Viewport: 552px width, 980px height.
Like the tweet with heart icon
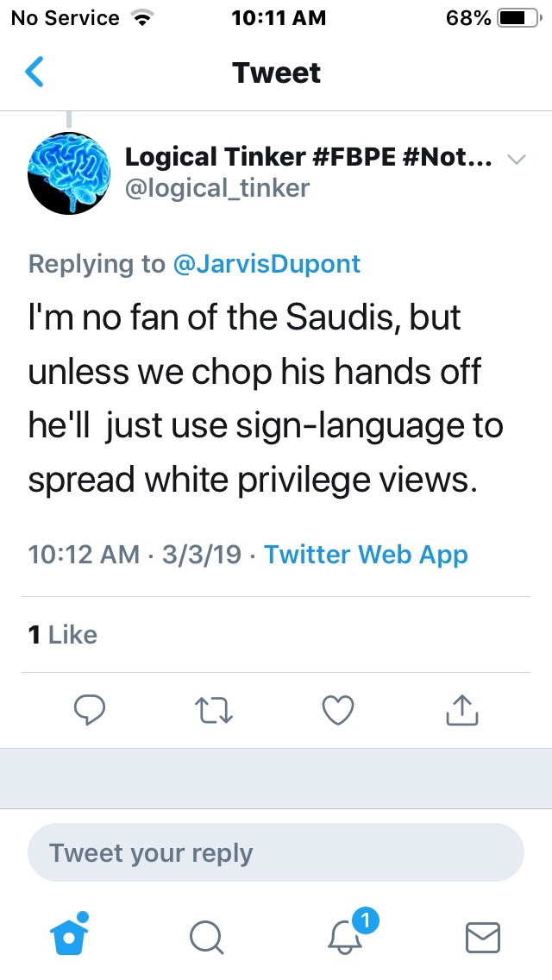[337, 710]
